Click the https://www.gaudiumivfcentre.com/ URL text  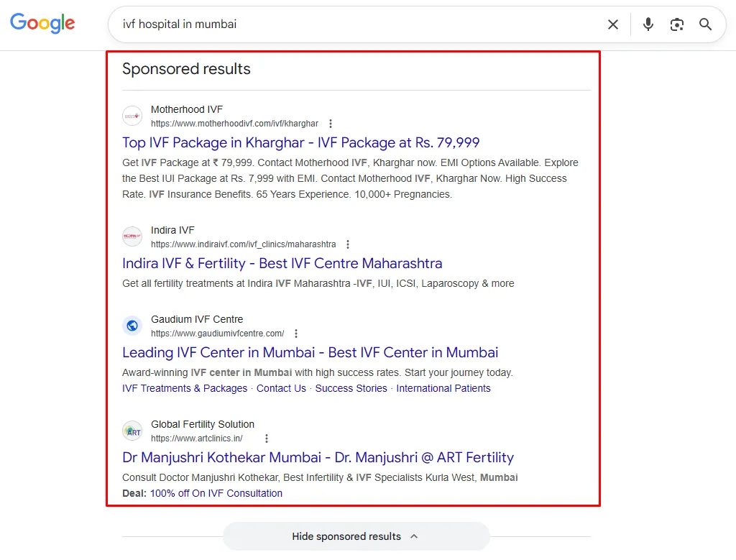point(217,334)
